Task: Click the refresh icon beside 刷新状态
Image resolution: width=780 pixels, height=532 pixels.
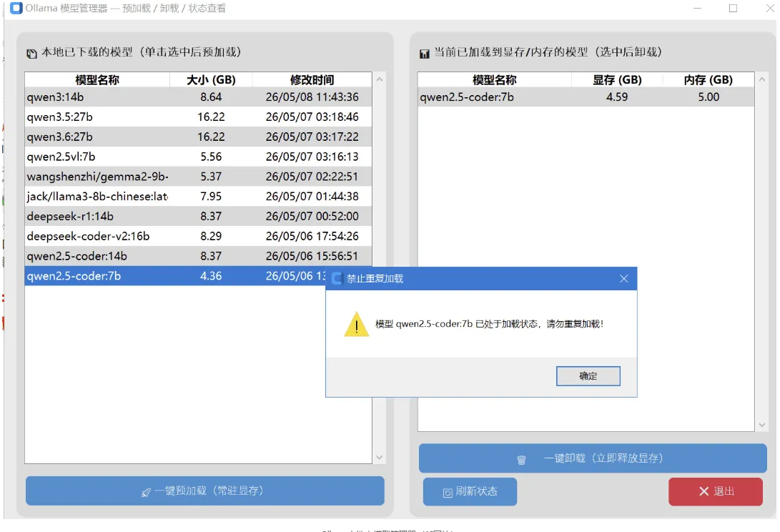Action: 448,493
